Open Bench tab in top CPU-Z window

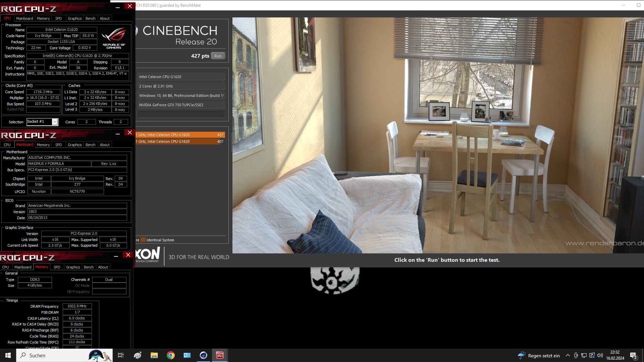90,18
